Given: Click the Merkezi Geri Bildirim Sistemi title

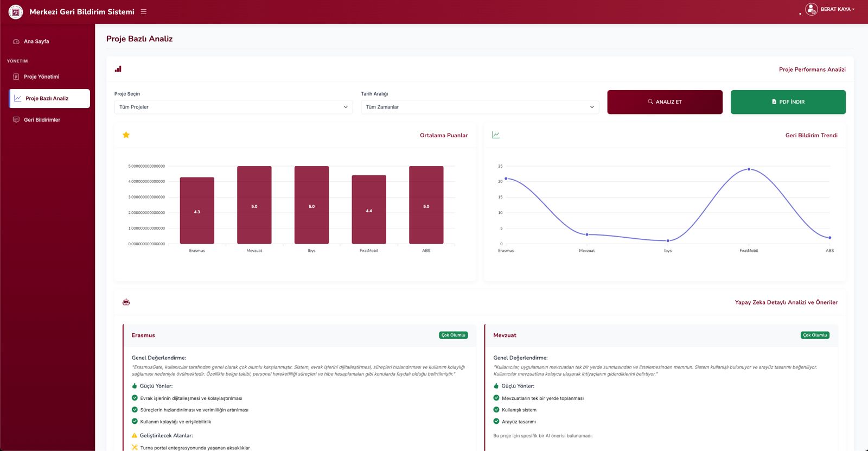Looking at the screenshot, I should coord(82,12).
